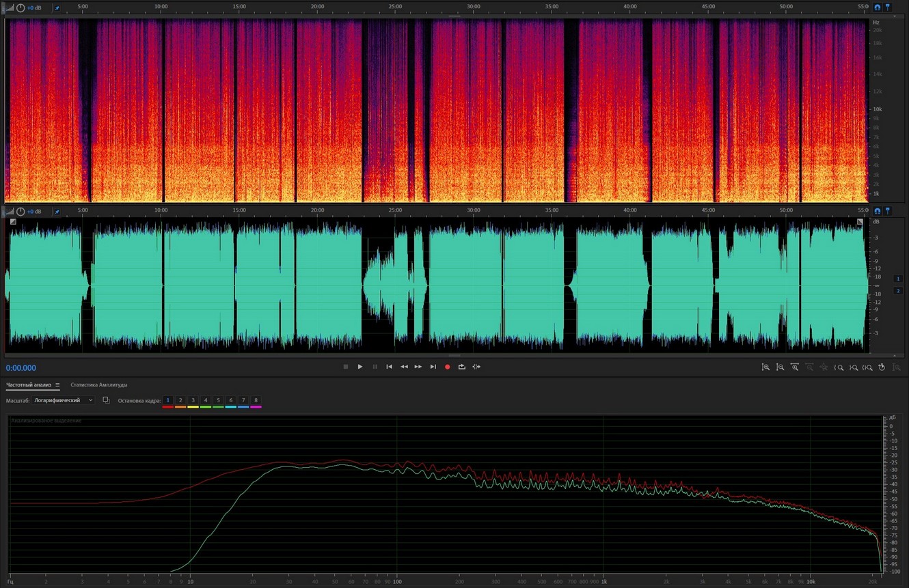
Task: Click the fade-in handle on waveform
Action: 13,222
